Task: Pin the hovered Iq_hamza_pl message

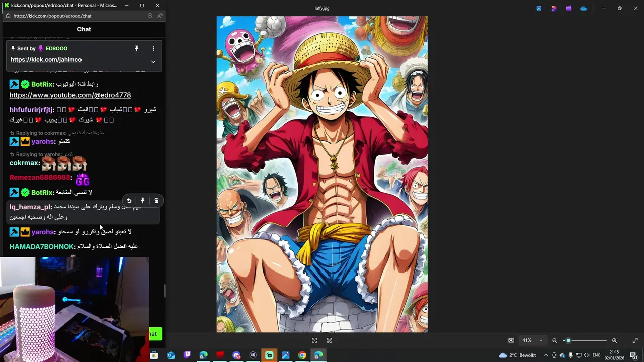Action: click(143, 201)
